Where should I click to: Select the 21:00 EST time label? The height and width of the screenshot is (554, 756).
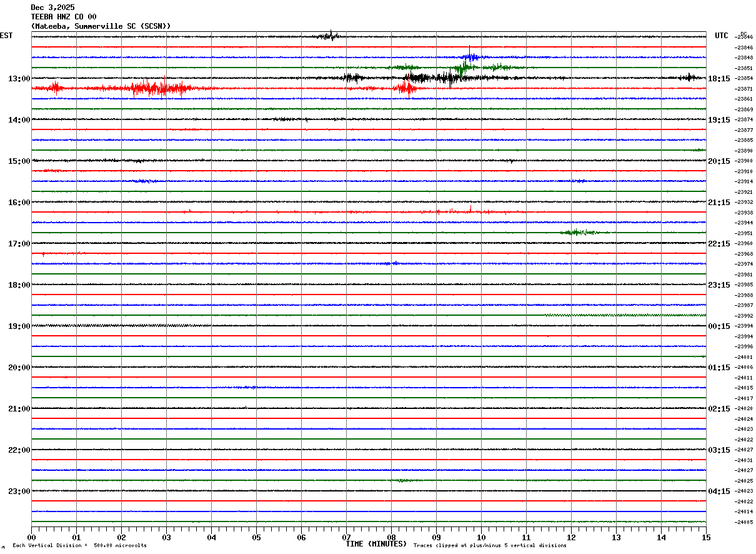tap(19, 409)
